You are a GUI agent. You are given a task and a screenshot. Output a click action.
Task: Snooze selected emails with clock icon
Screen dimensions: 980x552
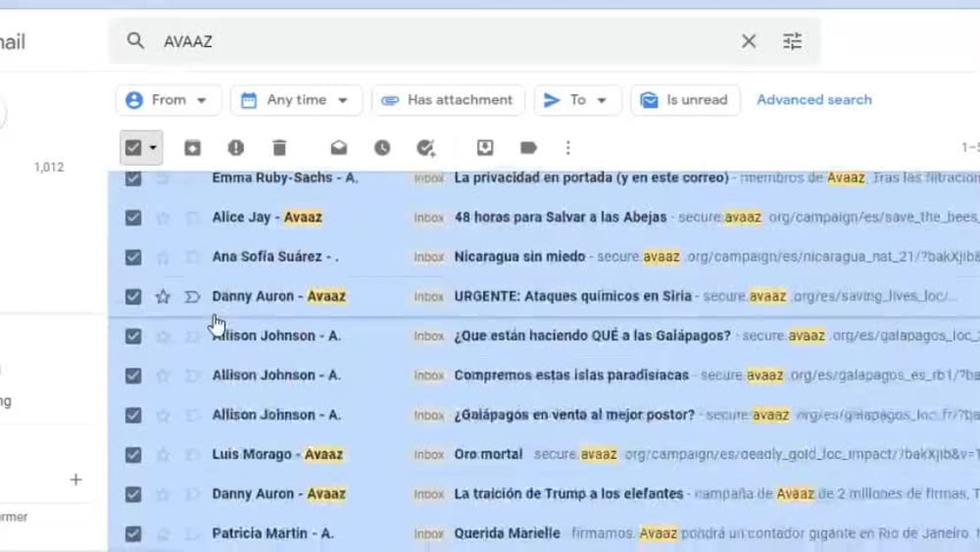[x=382, y=148]
